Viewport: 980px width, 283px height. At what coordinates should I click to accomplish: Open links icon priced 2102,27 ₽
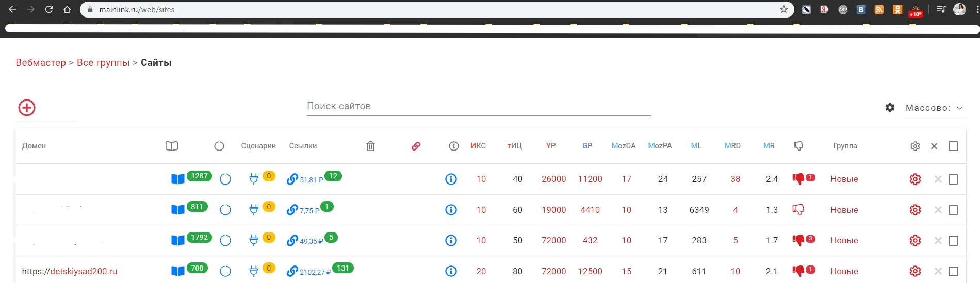tap(292, 271)
